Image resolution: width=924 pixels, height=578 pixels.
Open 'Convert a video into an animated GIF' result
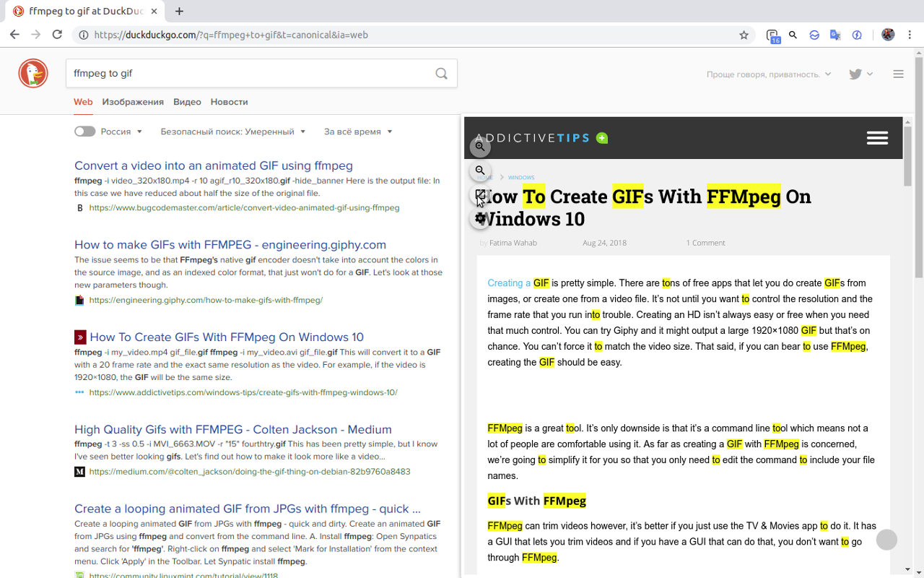pos(214,165)
